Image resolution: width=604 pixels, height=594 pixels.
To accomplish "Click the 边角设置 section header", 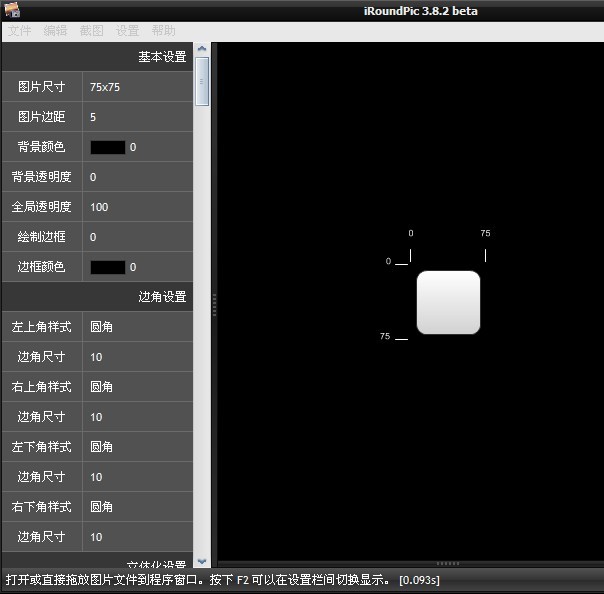I will (x=97, y=297).
